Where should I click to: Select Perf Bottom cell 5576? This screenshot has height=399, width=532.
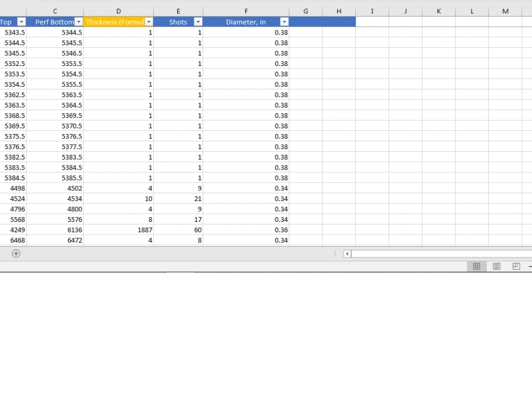click(x=55, y=220)
